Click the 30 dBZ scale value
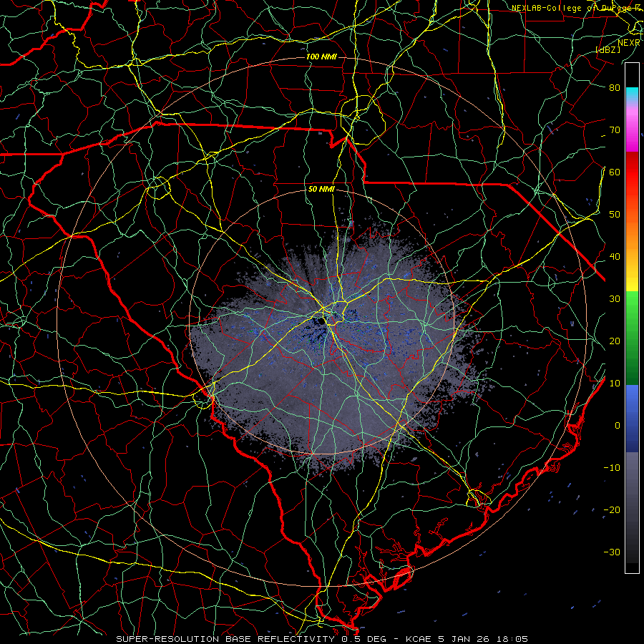Image resolution: width=644 pixels, height=644 pixels. 615,298
